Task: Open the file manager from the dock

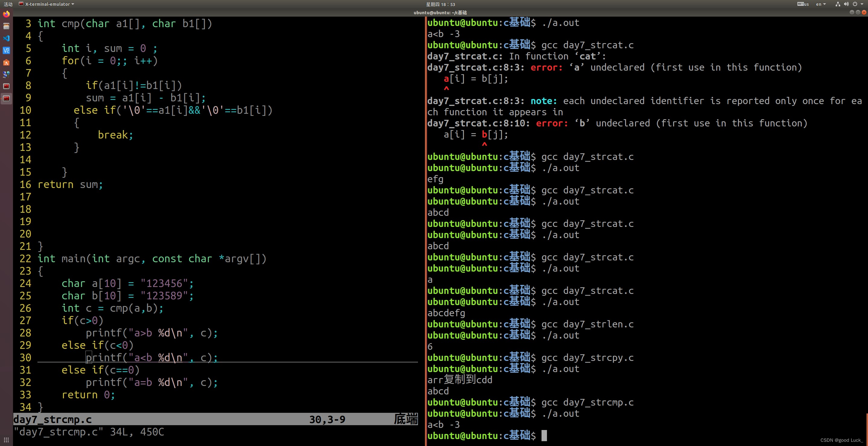Action: (6, 26)
